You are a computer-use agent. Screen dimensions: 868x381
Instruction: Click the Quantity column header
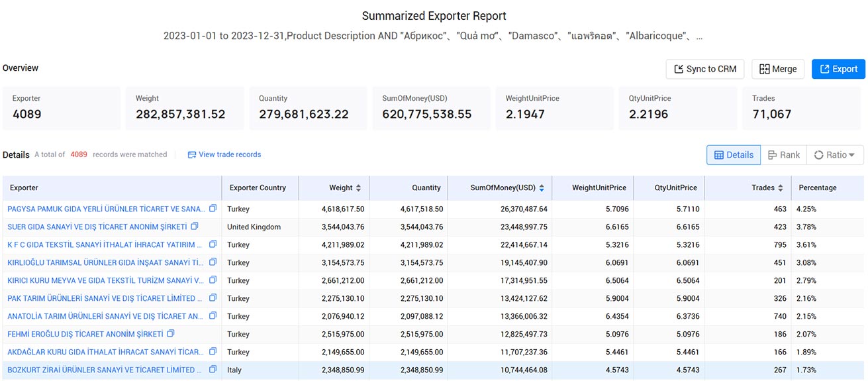(409, 188)
